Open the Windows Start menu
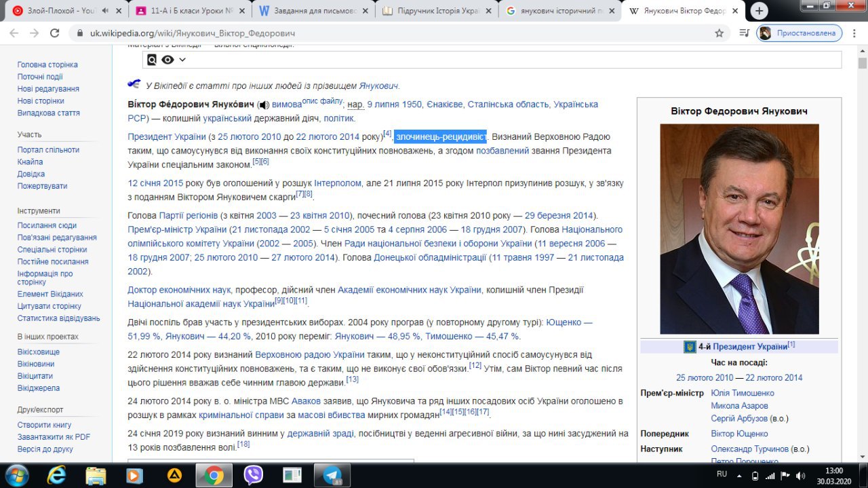Screen dimensions: 868x488 click(x=16, y=474)
